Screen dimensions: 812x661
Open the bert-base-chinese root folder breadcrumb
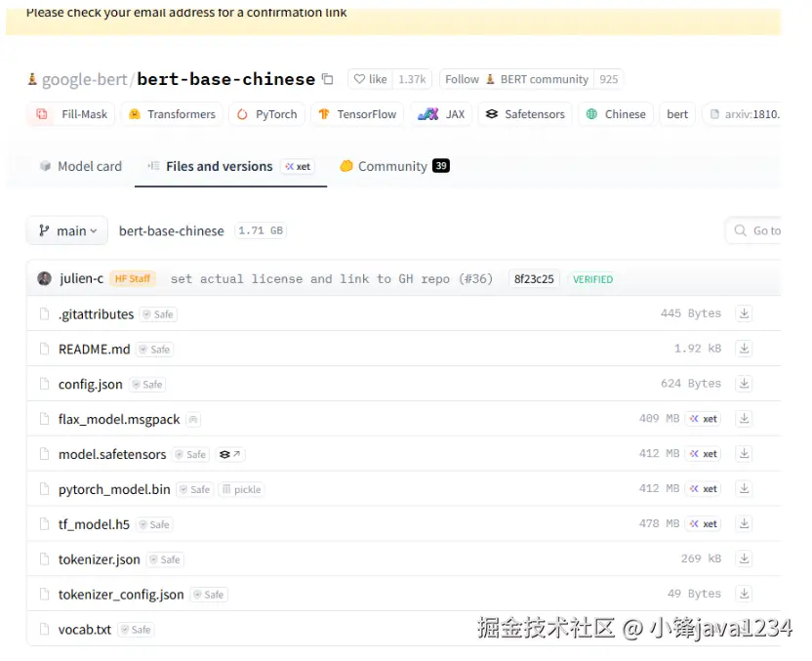tap(172, 231)
